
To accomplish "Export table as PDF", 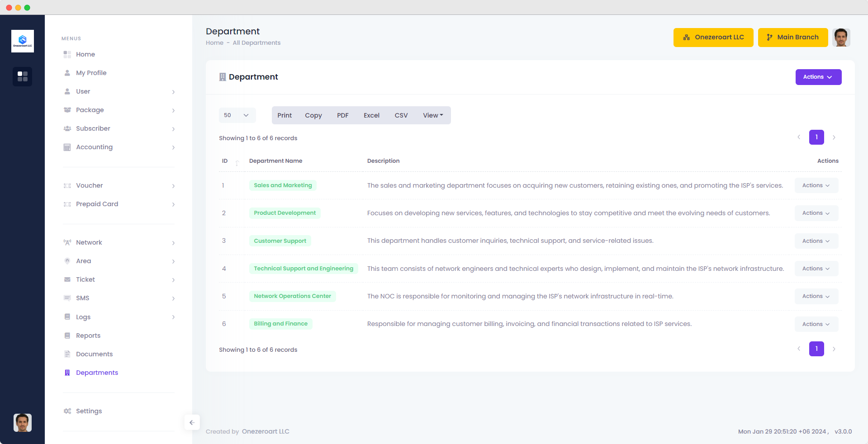I will (x=343, y=115).
